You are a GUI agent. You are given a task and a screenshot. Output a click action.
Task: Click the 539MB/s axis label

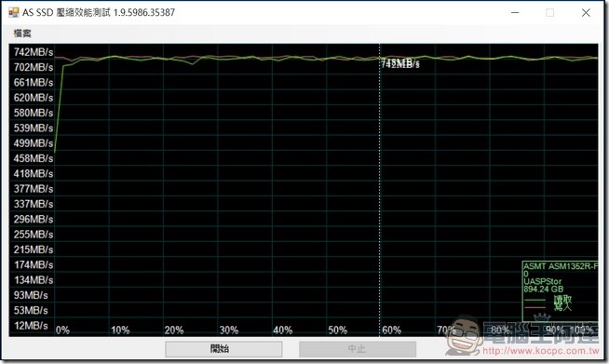coord(34,128)
